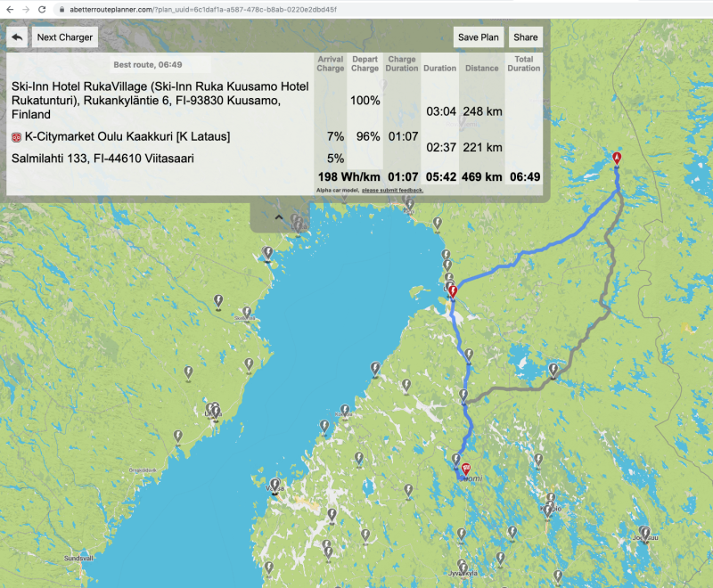Click the browser back arrow

point(8,9)
